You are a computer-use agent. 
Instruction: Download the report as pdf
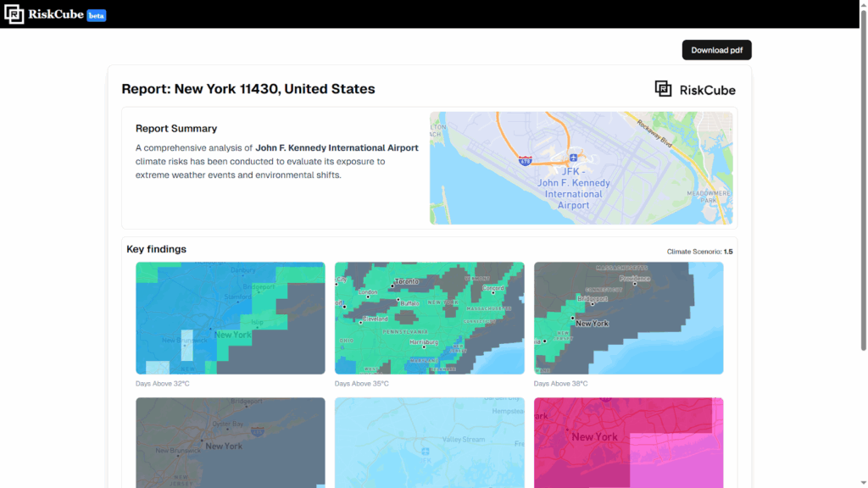[x=716, y=50]
